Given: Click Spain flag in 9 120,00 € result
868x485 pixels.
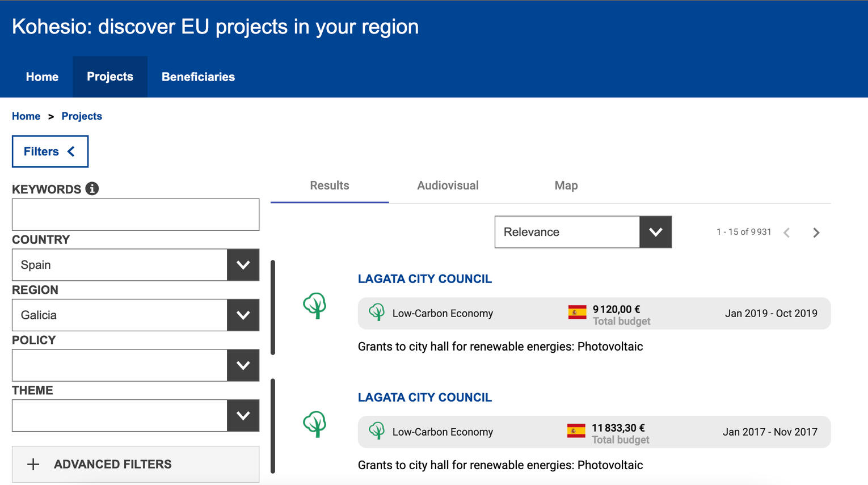Looking at the screenshot, I should [x=577, y=313].
